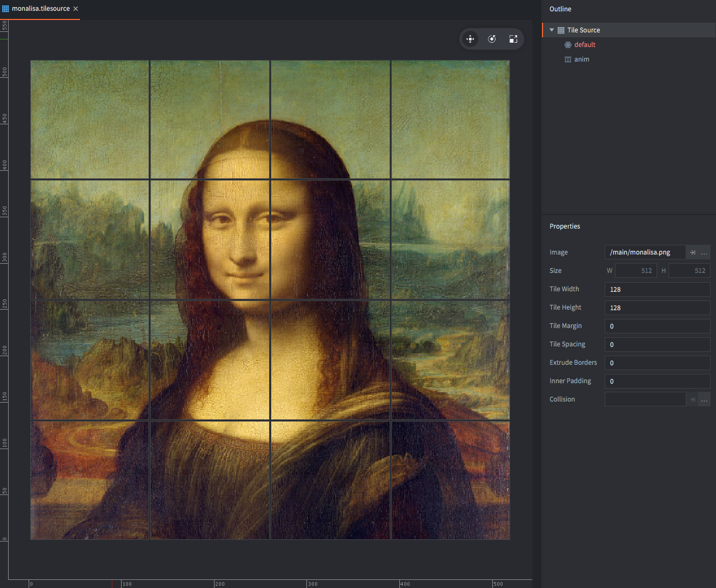Click the Tile Height input field
Viewport: 716px width, 588px height.
click(657, 308)
